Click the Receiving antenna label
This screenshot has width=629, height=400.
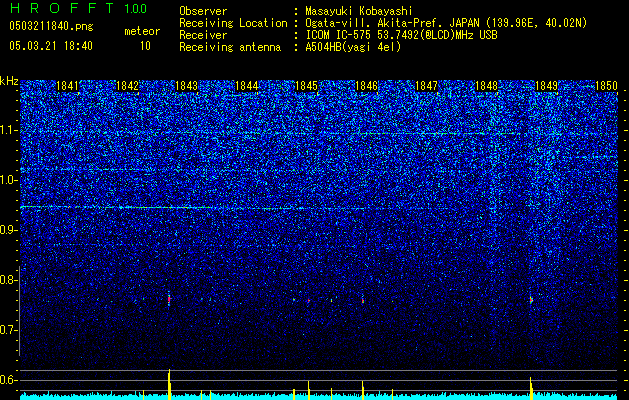click(230, 47)
